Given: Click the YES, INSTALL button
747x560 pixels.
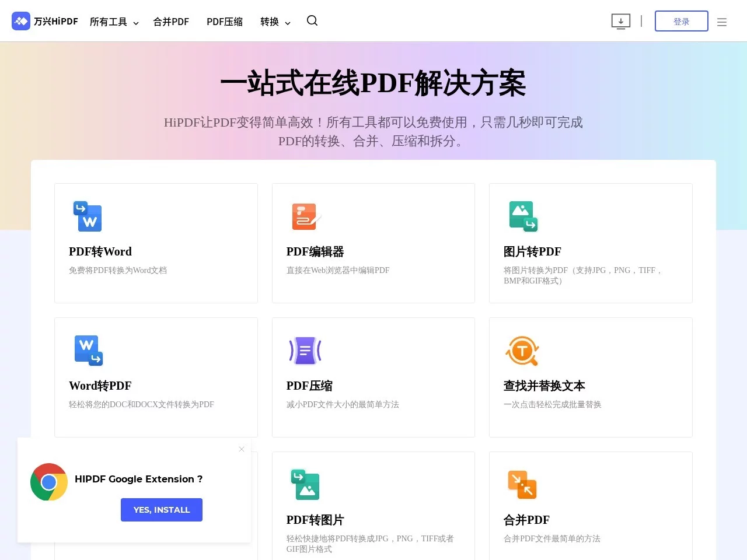Looking at the screenshot, I should pos(161,509).
